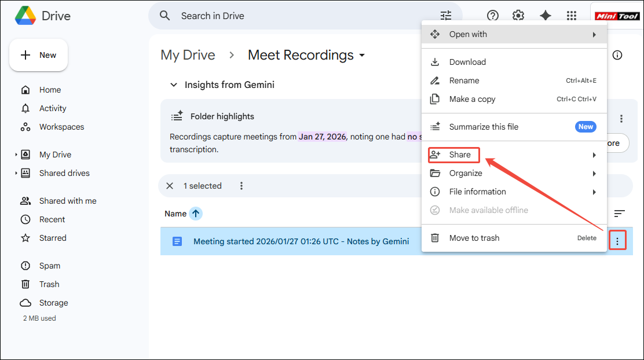Viewport: 644px width, 360px height.
Task: Click the file details info icon
Action: [617, 55]
